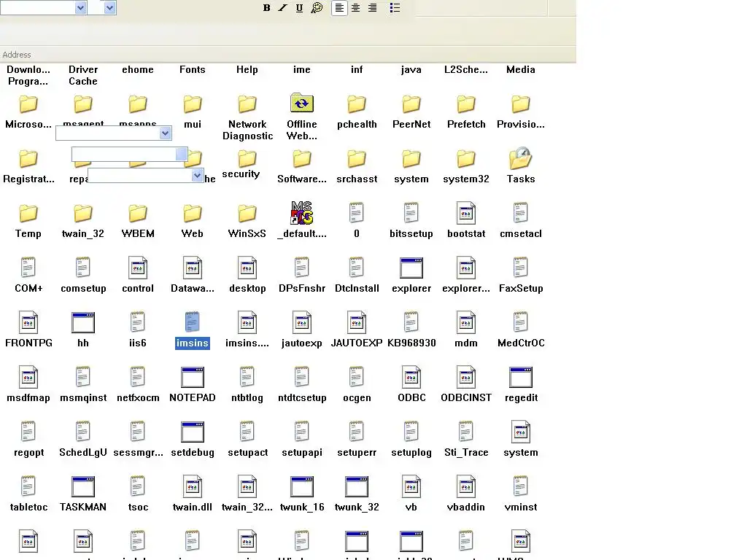Select the explorer application icon
The image size is (747, 560).
pyautogui.click(x=411, y=268)
